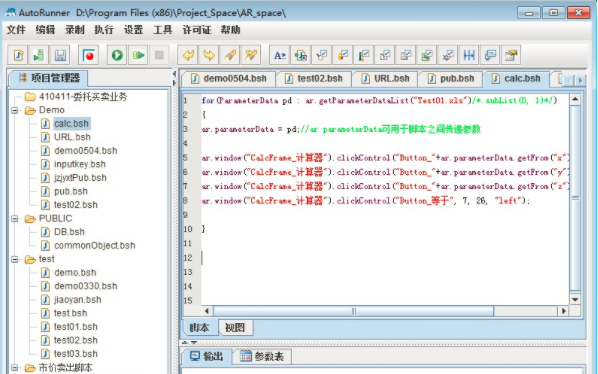The width and height of the screenshot is (598, 374).
Task: Open the 工具 menu
Action: point(163,30)
